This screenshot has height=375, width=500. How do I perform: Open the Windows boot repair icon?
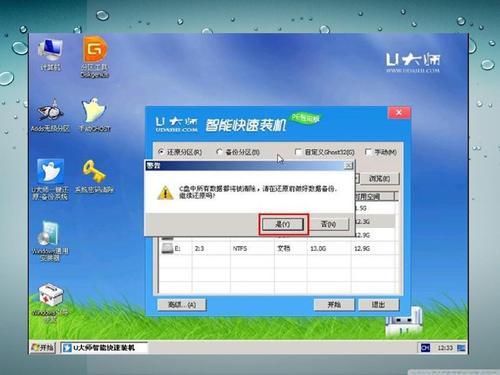click(x=50, y=303)
